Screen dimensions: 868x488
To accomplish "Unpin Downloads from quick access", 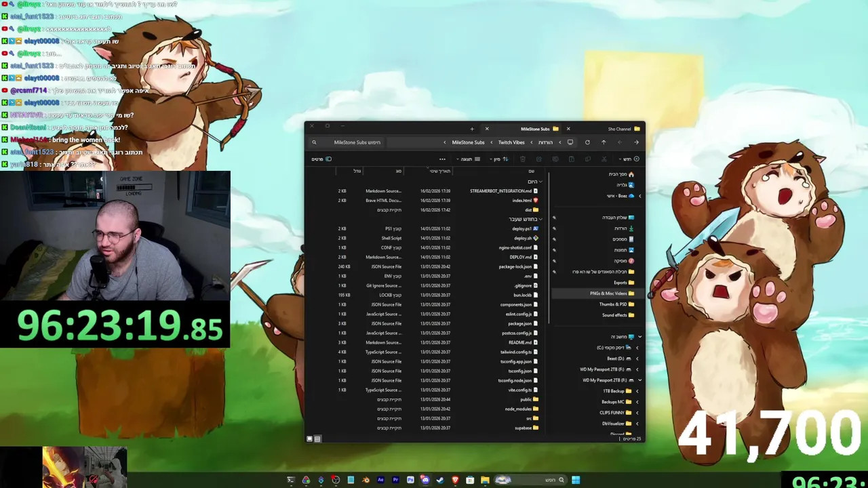I will (554, 228).
